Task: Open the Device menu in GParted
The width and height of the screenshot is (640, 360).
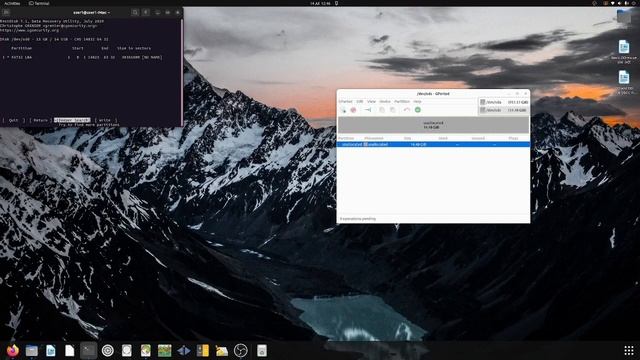Action: [x=385, y=101]
